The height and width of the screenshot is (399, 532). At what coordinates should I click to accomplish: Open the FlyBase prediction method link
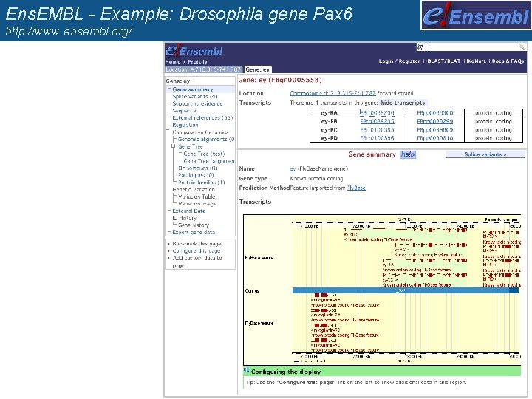[x=356, y=188]
